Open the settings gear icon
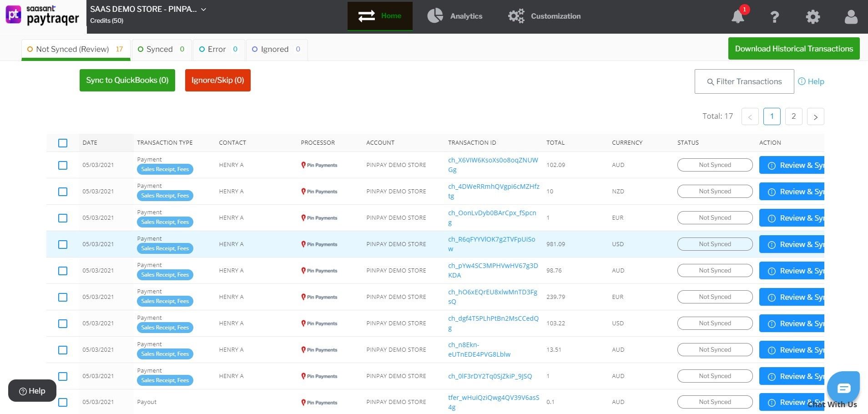The image size is (868, 414). coord(812,17)
